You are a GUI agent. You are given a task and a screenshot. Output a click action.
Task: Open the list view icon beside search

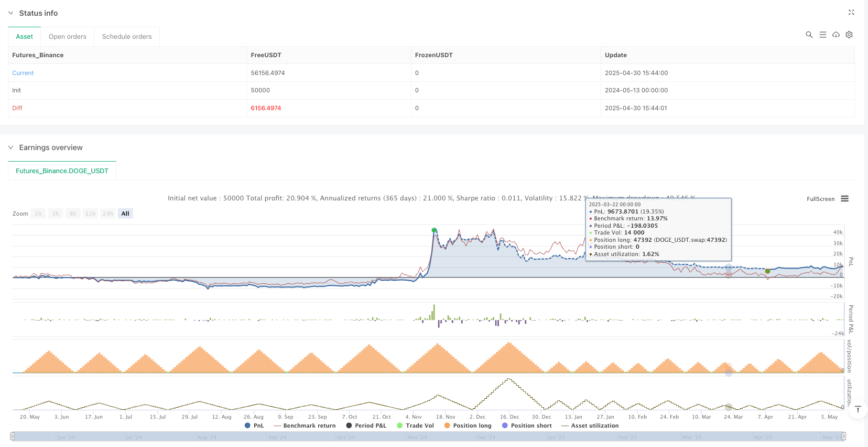click(822, 35)
